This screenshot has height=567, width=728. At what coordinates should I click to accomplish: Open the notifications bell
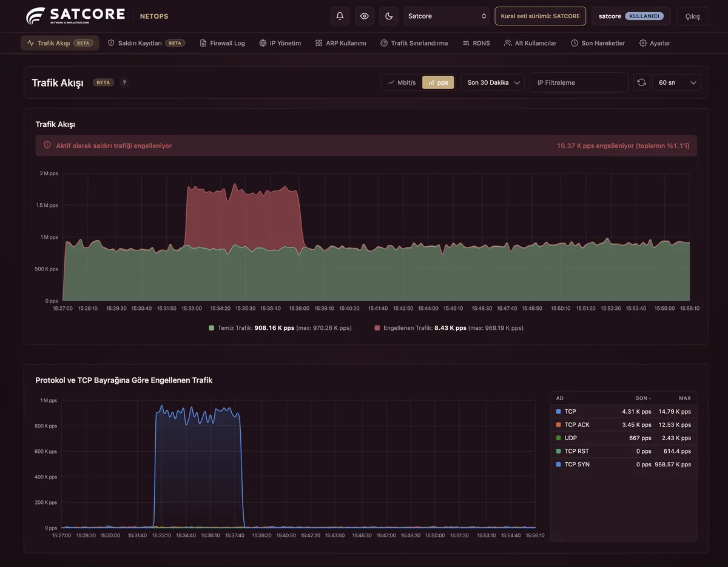click(x=340, y=16)
